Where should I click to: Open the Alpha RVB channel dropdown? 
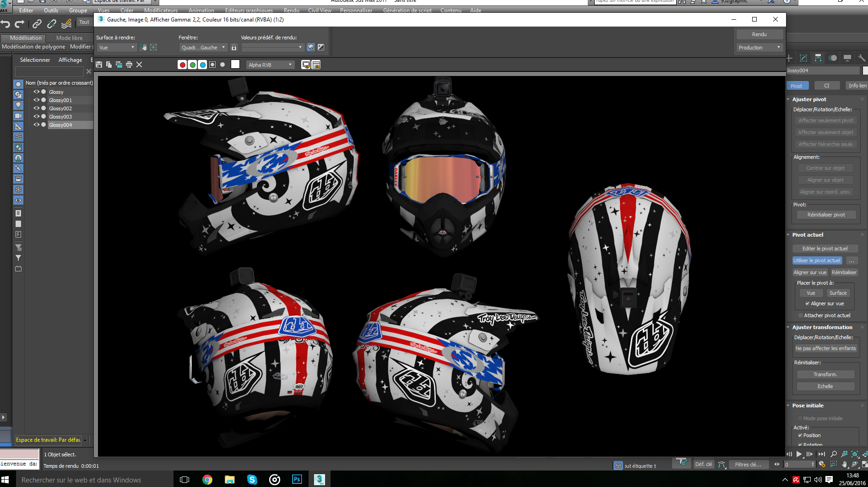270,65
